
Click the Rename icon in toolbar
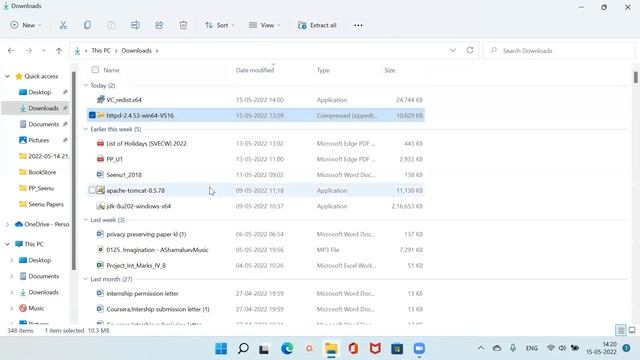coord(135,25)
